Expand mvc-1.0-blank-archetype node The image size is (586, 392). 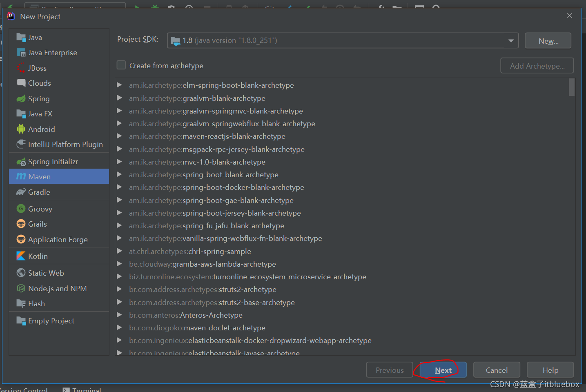pyautogui.click(x=119, y=162)
